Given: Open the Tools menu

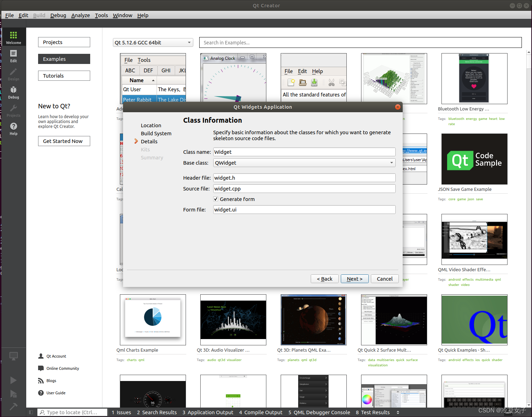Looking at the screenshot, I should [101, 15].
